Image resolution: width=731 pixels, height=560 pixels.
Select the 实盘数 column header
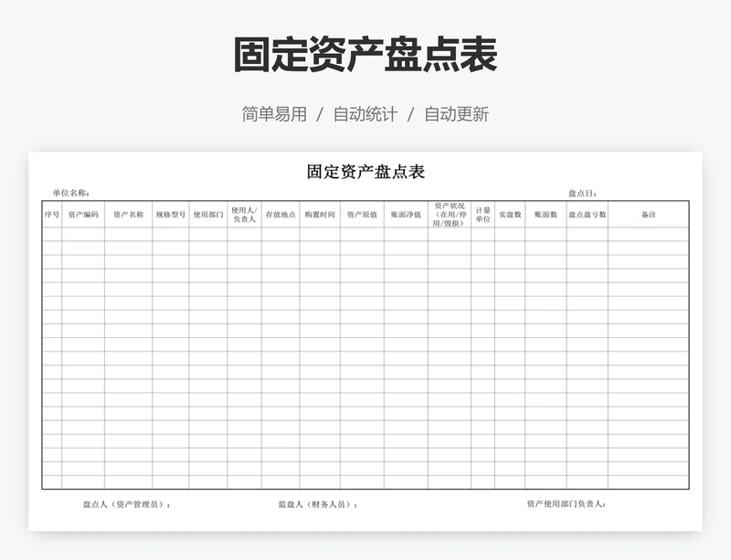click(510, 215)
